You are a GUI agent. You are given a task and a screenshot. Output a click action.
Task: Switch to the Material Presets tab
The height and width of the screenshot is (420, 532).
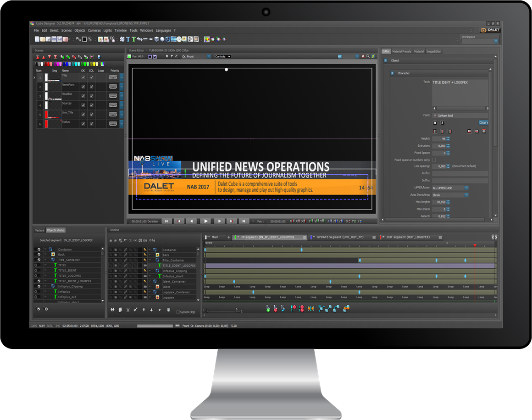tap(401, 51)
